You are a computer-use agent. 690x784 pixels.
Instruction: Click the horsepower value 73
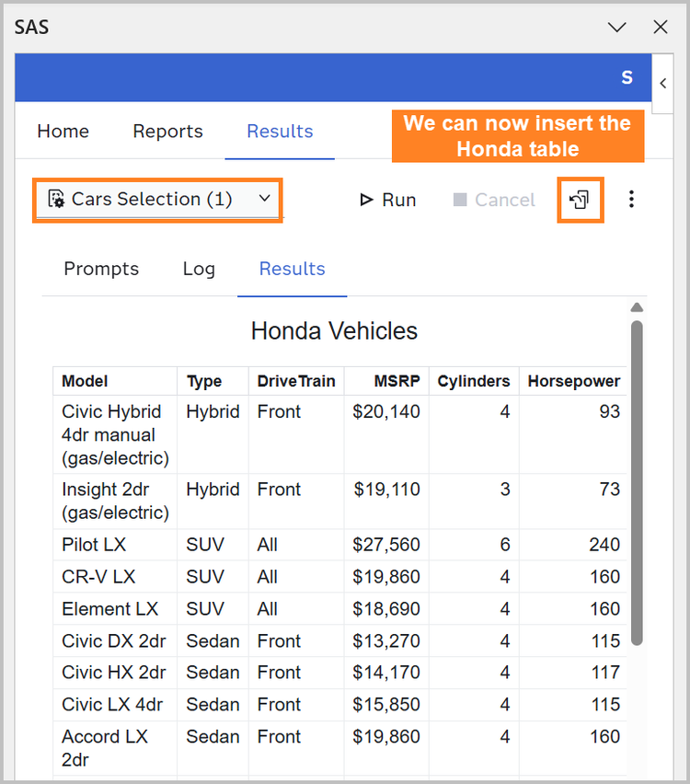[x=610, y=489]
